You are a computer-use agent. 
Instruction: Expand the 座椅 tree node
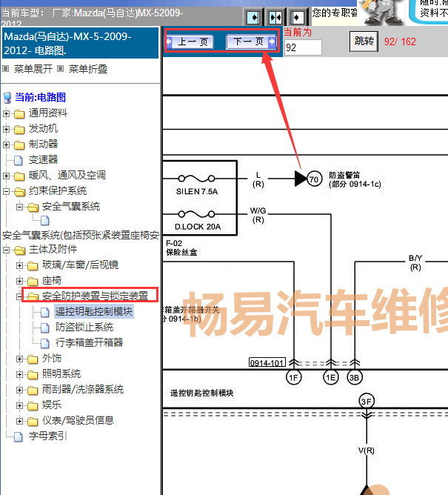tap(19, 282)
